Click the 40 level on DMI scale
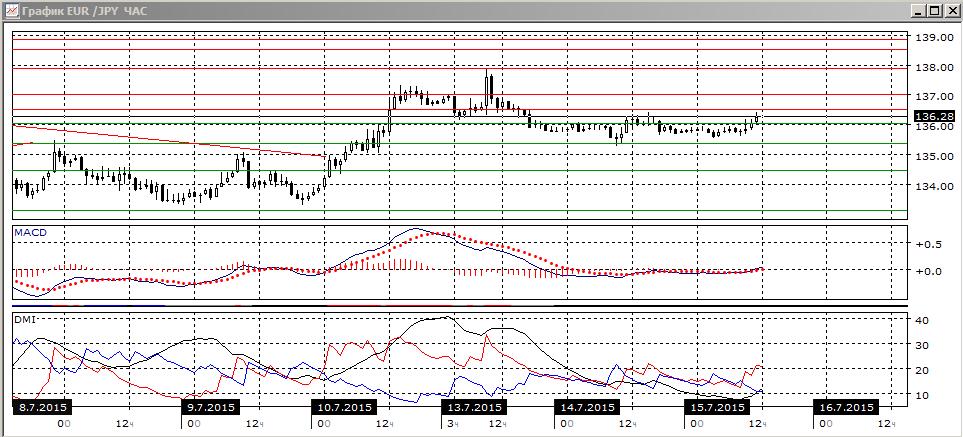 click(x=922, y=320)
